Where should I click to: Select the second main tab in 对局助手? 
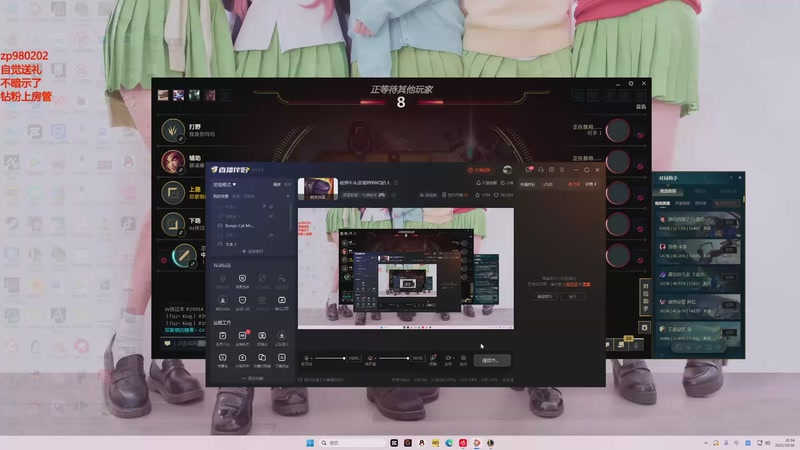700,191
